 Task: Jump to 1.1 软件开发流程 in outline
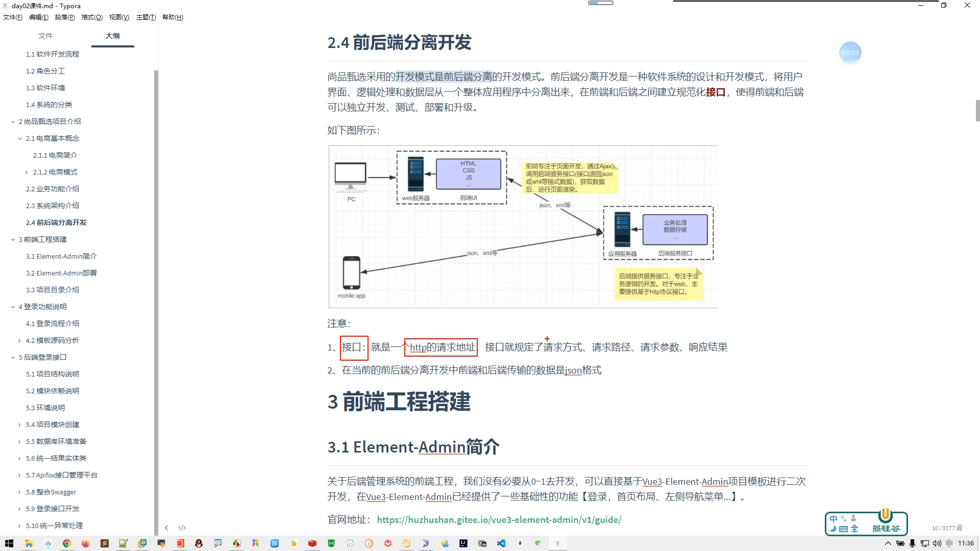[x=53, y=54]
